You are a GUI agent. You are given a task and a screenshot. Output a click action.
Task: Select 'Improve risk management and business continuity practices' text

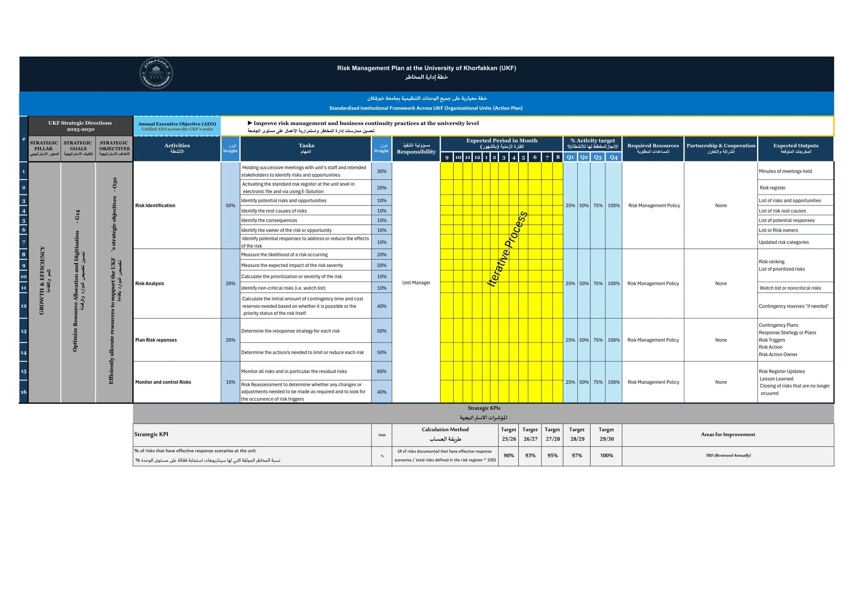pyautogui.click(x=366, y=123)
